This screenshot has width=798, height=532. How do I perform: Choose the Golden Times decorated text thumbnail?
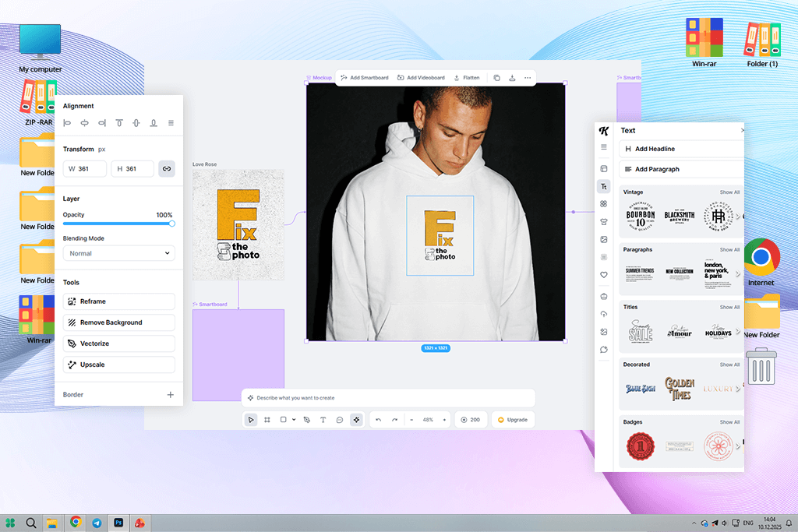tap(680, 389)
